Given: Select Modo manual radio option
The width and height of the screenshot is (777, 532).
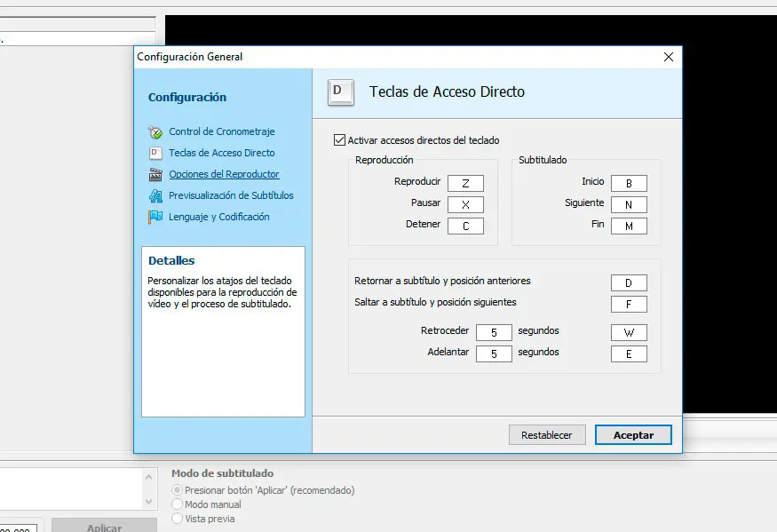Looking at the screenshot, I should click(x=177, y=504).
